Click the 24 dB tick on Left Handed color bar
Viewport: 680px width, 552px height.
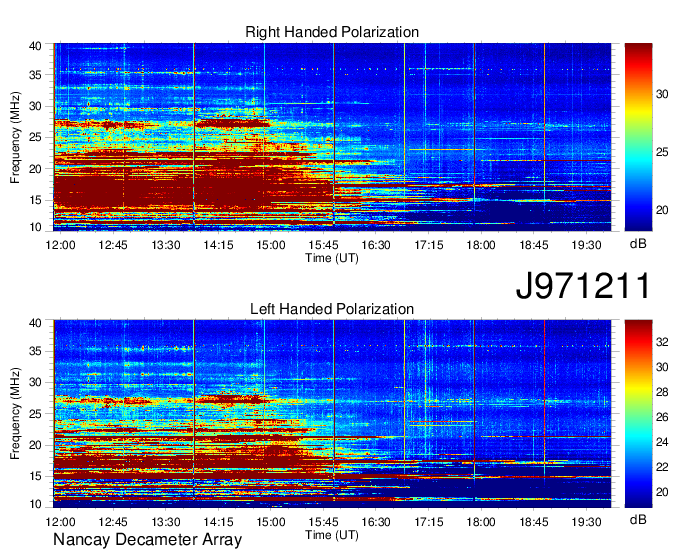[662, 442]
